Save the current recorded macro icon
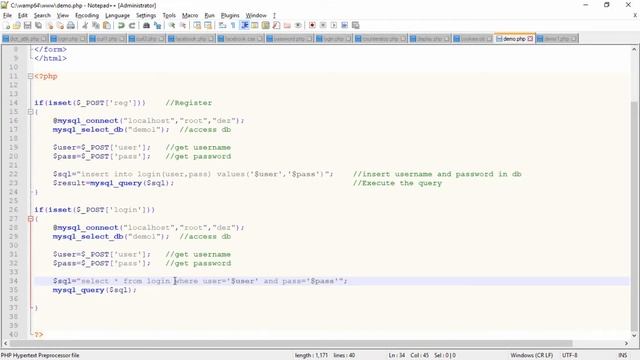This screenshot has width=640, height=360. click(x=356, y=25)
